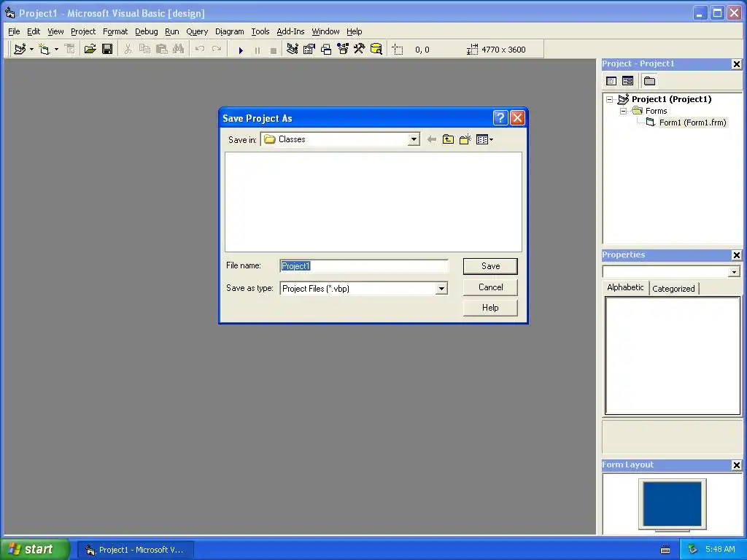Image resolution: width=747 pixels, height=560 pixels.
Task: Click the Break pause icon in the toolbar
Action: (x=258, y=50)
